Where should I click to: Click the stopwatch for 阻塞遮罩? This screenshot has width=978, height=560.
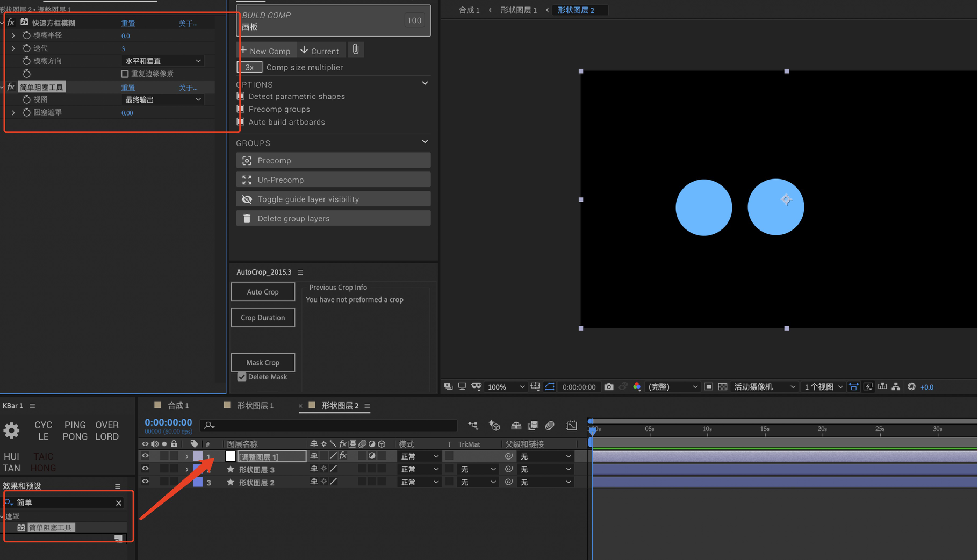click(x=26, y=112)
